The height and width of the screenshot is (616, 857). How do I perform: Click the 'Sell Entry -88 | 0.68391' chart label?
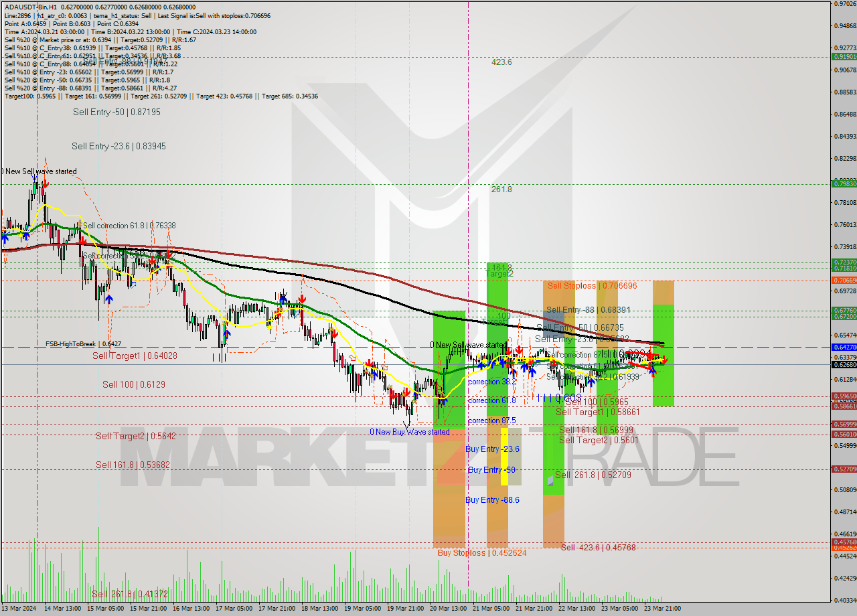point(589,310)
